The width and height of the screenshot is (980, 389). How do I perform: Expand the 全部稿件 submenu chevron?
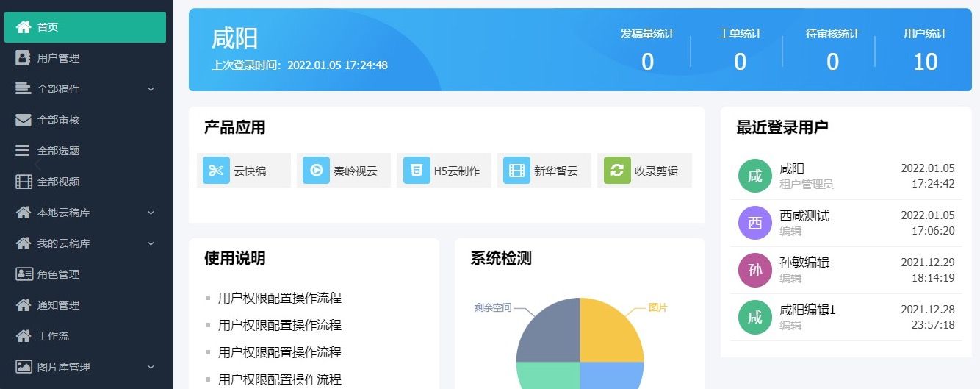(x=151, y=89)
